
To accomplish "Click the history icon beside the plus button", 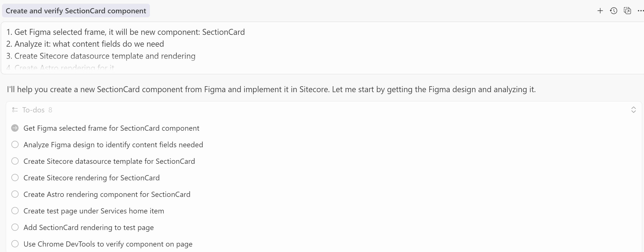I will (x=614, y=11).
